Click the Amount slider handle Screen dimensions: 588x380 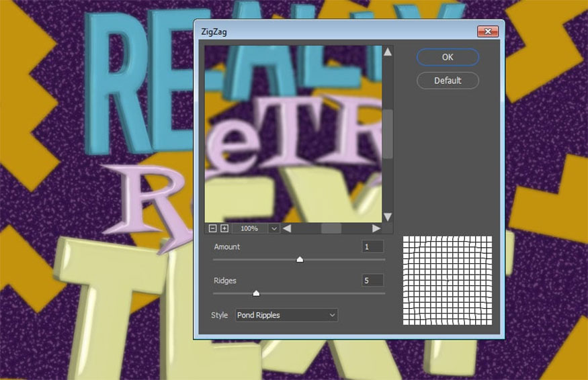click(300, 259)
